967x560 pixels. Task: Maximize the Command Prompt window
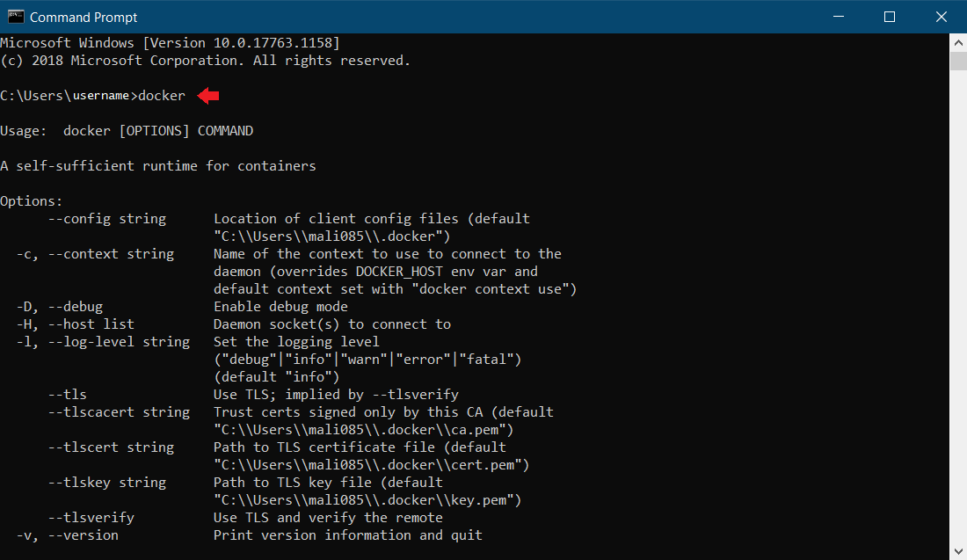pyautogui.click(x=890, y=17)
